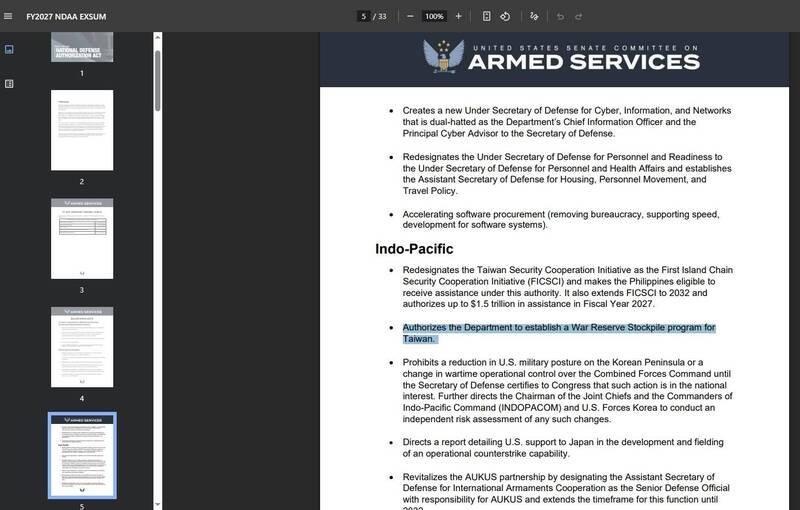
Task: Toggle the sidebar hamburger menu
Action: 8,16
